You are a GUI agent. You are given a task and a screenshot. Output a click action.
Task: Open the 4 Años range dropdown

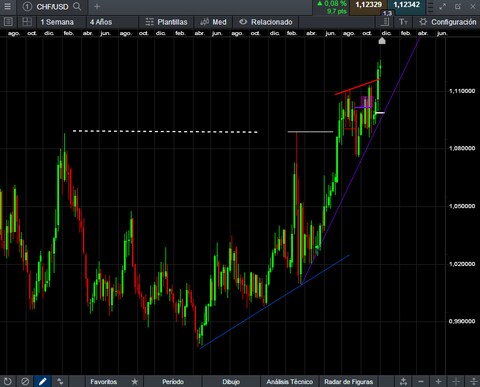click(x=101, y=22)
